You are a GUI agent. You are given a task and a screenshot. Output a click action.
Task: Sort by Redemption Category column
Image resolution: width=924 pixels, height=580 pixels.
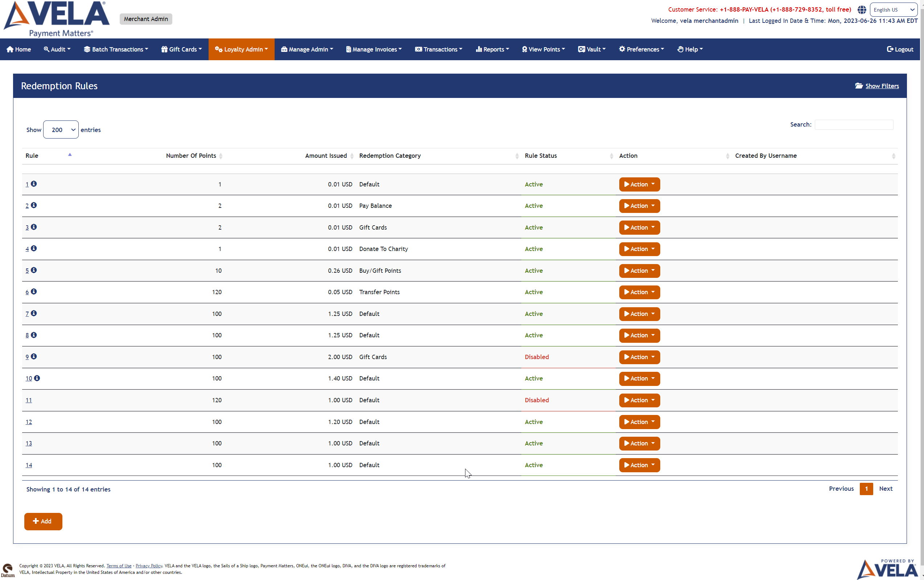point(517,156)
